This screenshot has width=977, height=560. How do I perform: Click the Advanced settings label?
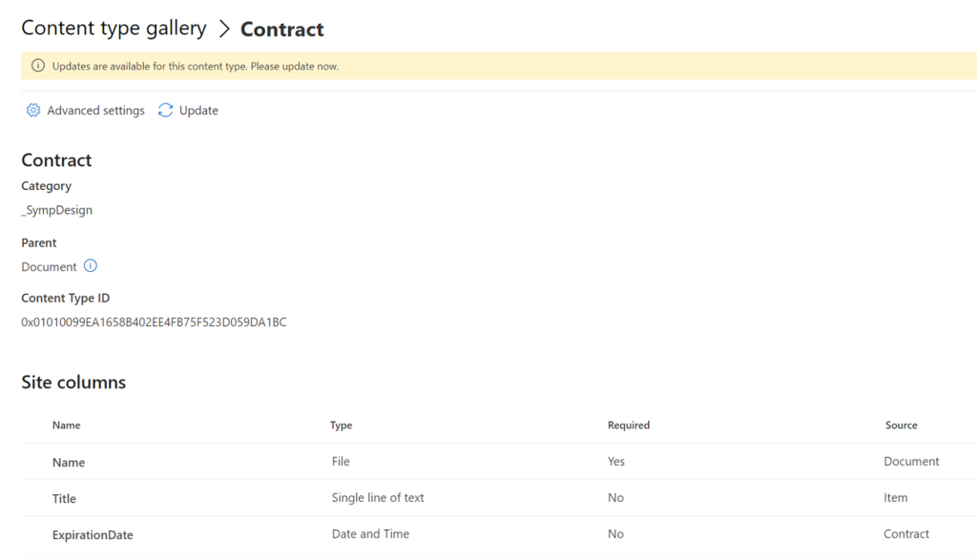[95, 110]
